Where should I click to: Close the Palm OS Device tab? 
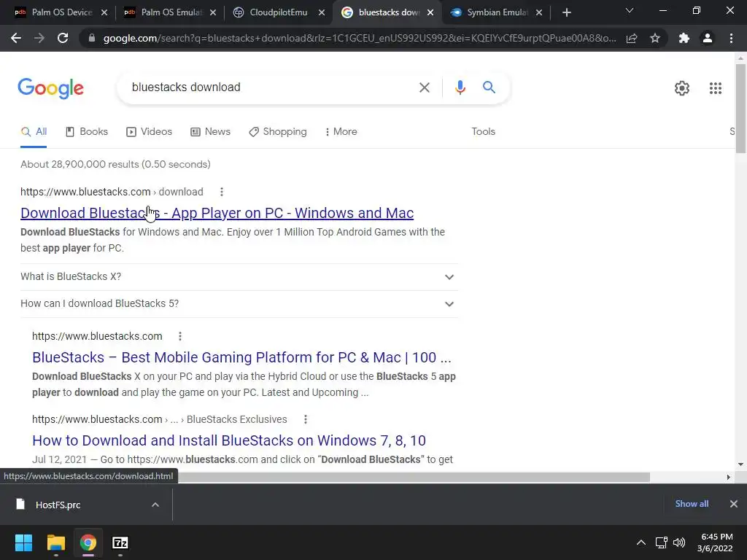point(104,12)
